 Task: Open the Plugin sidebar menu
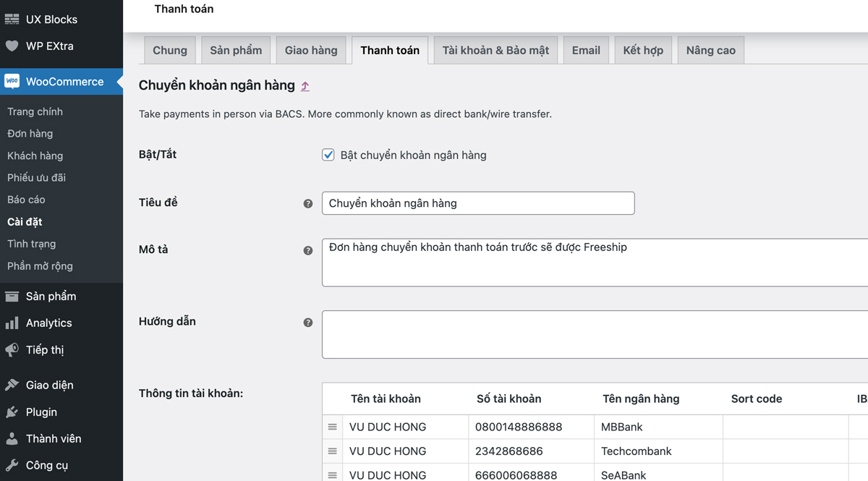pos(41,412)
